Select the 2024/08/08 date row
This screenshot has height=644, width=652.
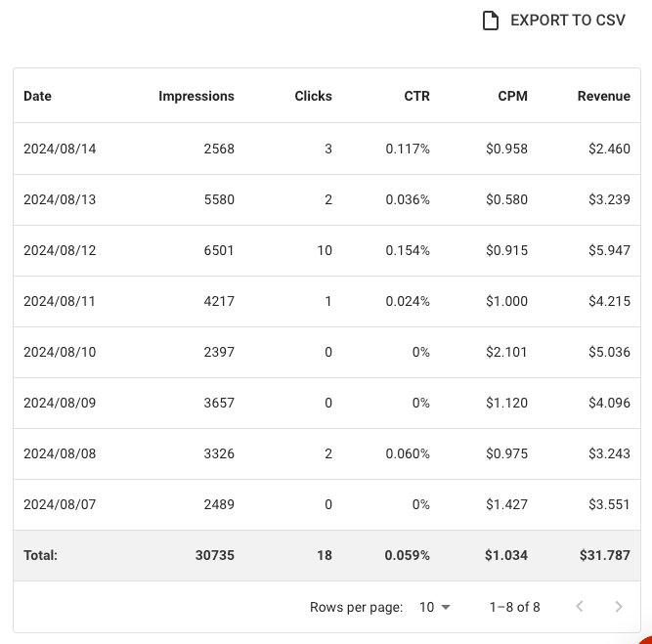(x=60, y=453)
